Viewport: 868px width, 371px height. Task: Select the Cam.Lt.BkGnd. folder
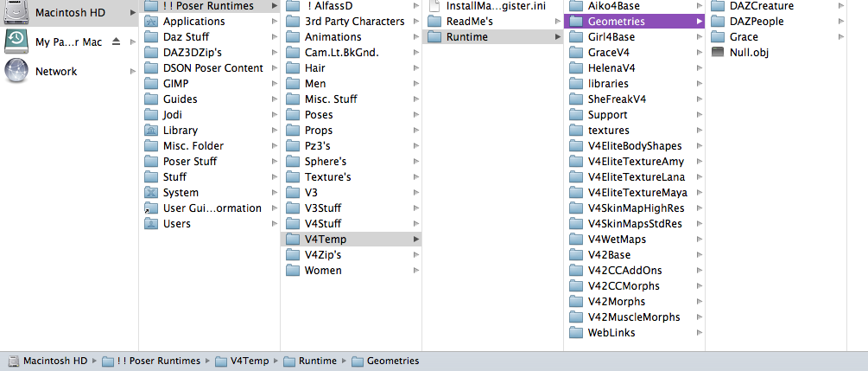tap(352, 53)
